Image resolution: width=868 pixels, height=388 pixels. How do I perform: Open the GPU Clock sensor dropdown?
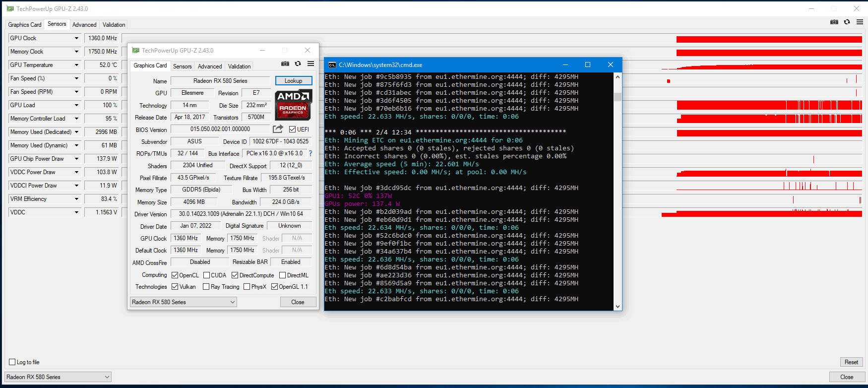(76, 38)
